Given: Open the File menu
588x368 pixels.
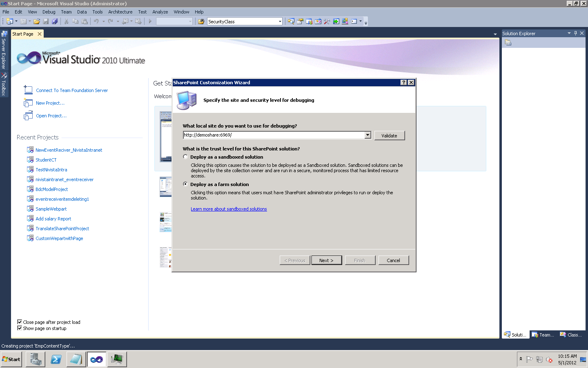Looking at the screenshot, I should [x=6, y=12].
